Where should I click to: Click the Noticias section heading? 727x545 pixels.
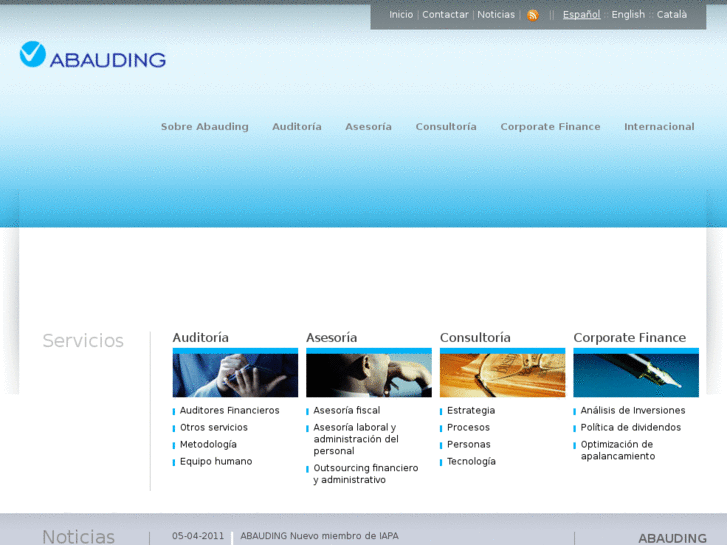[78, 537]
